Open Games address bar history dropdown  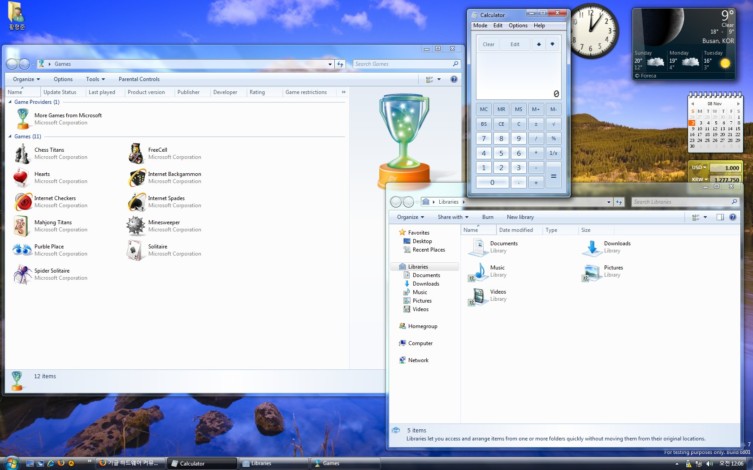[x=330, y=64]
